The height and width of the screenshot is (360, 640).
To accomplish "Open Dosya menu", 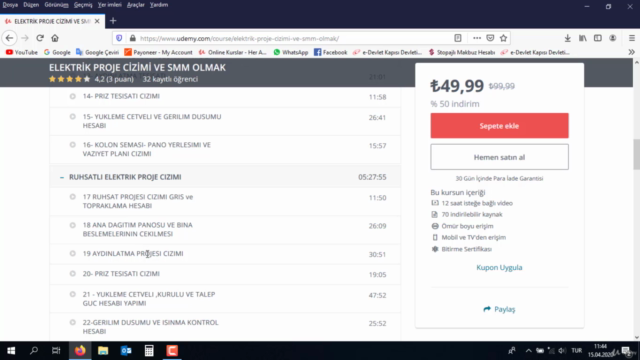I will pos(10,5).
